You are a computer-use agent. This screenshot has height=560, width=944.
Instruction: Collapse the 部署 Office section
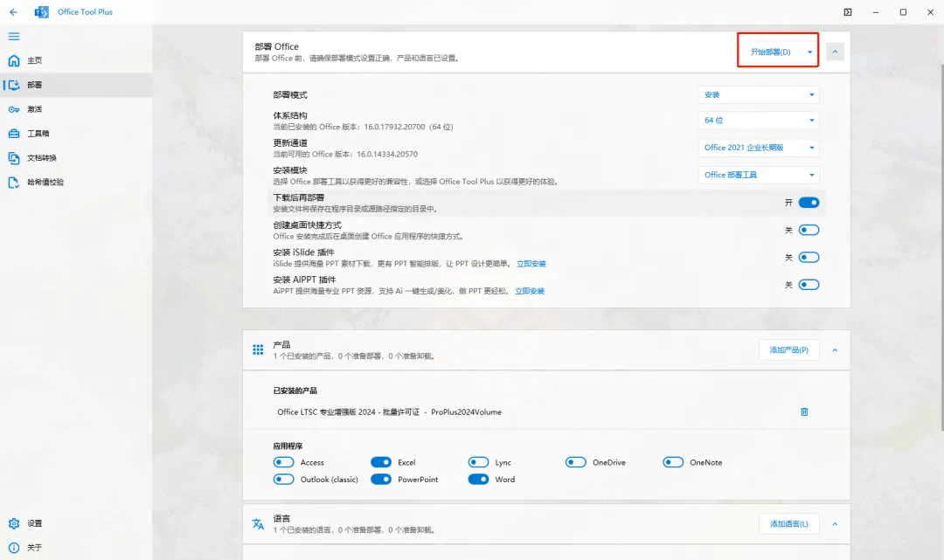tap(835, 52)
